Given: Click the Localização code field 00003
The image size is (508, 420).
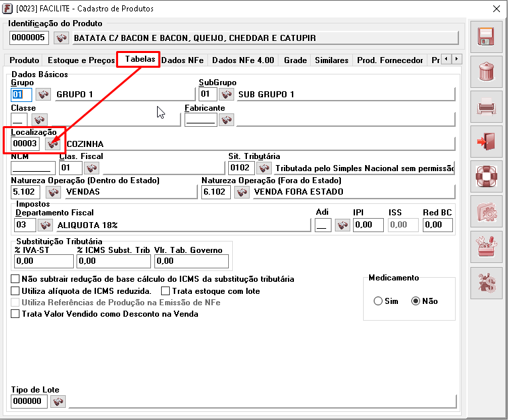Looking at the screenshot, I should [x=25, y=144].
